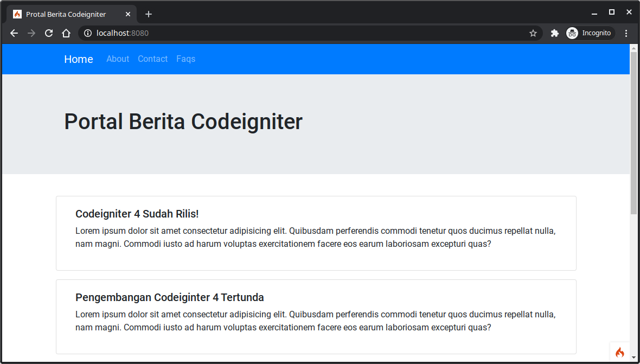640x364 pixels.
Task: Go to the browser home page
Action: click(66, 33)
